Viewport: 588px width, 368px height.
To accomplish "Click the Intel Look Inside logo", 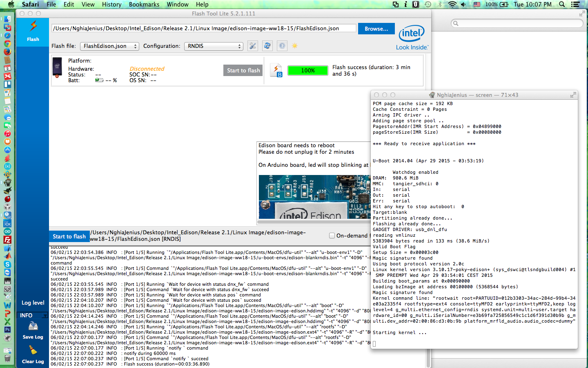I will 412,38.
